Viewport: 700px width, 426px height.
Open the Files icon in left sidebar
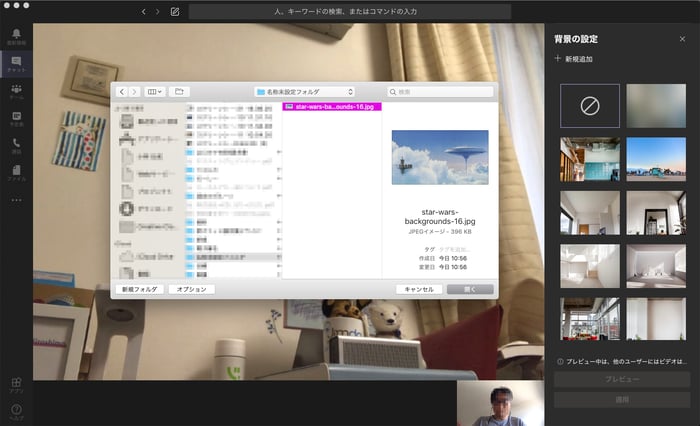click(16, 171)
